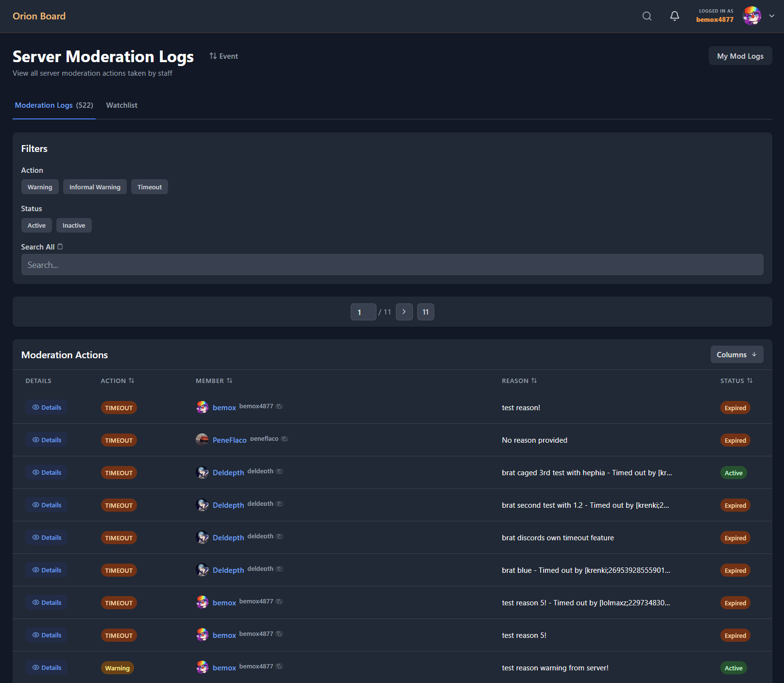The width and height of the screenshot is (784, 683).
Task: Select the Moderation Logs tab
Action: pos(44,105)
